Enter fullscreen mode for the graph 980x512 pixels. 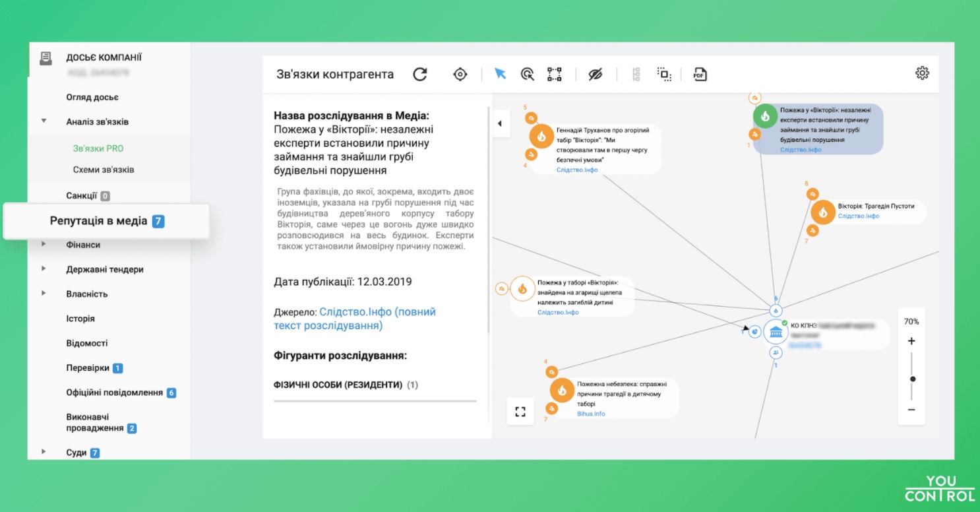coord(520,412)
